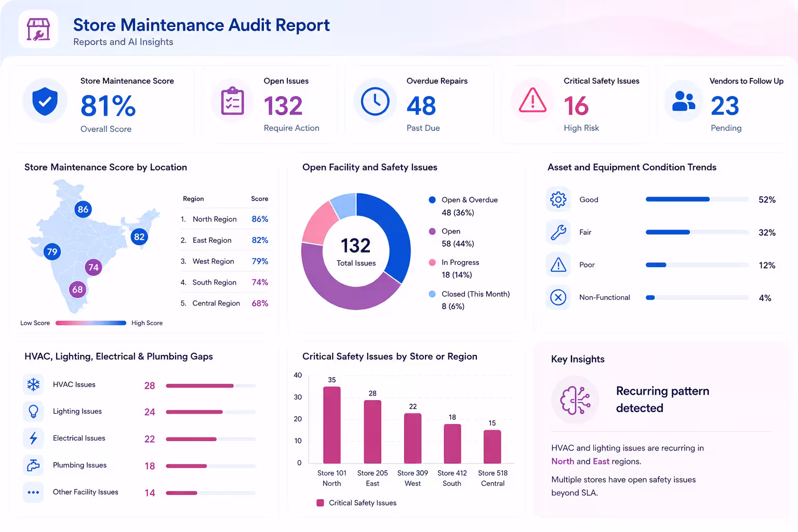Click the Reports and AI Insights subtitle

[x=123, y=42]
